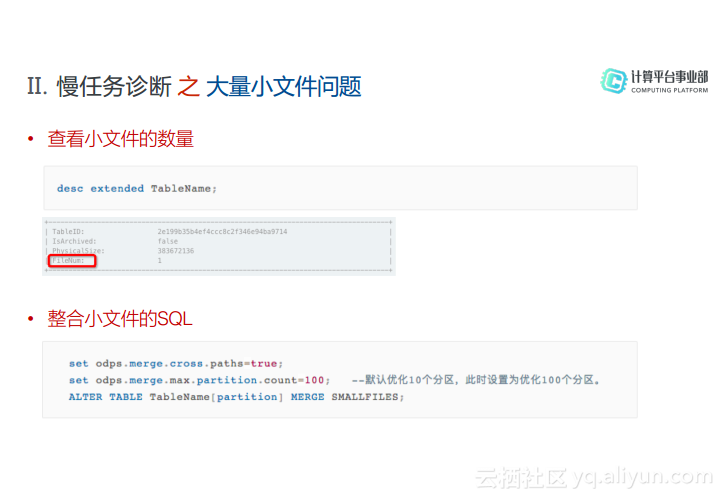Screen dimensions: 724x500
Task: Click the 'IsArchived:' label
Action: click(74, 241)
